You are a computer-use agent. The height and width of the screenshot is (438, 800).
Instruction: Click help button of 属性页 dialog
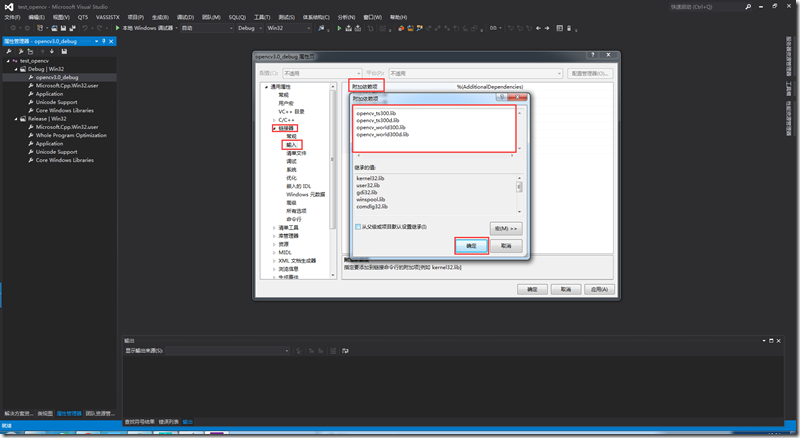point(592,55)
